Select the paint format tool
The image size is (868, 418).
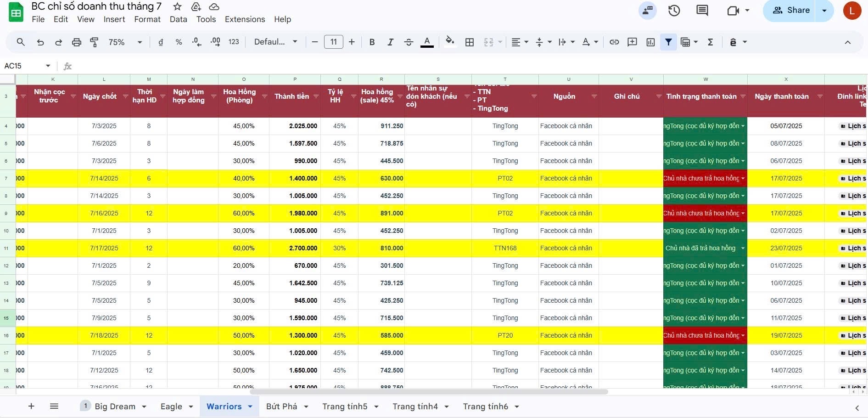pos(94,42)
